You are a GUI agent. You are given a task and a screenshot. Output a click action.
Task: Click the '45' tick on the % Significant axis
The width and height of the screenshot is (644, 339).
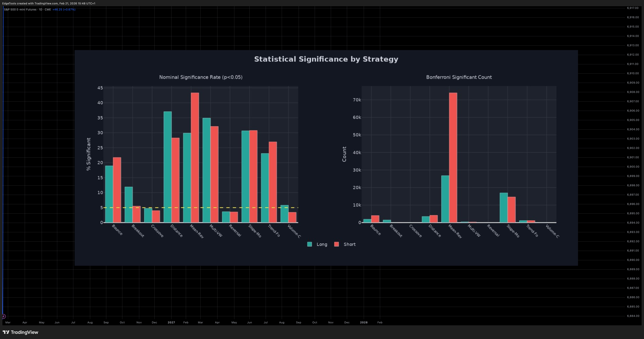[100, 88]
